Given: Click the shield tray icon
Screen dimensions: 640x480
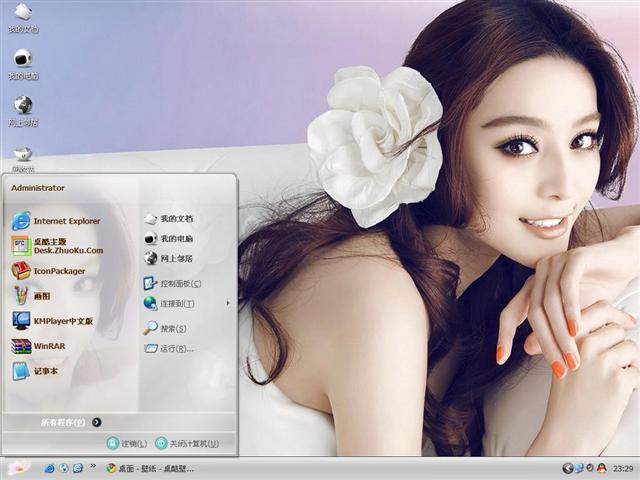Looking at the screenshot, I should [x=590, y=468].
